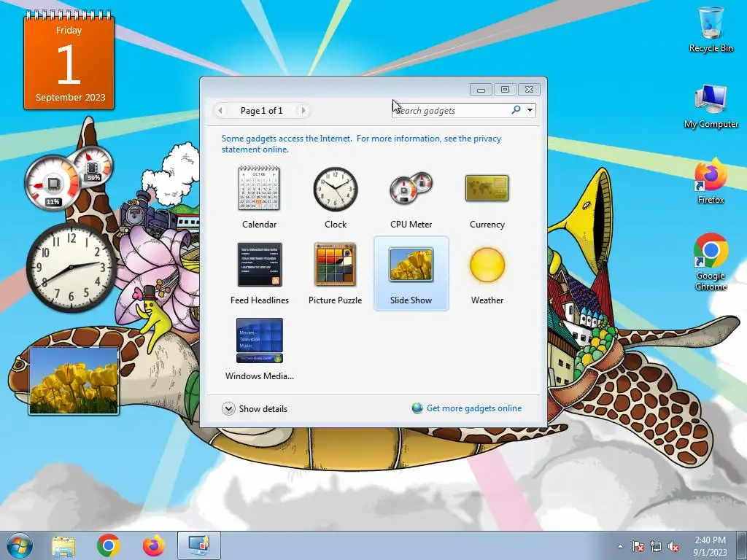Select the Clock gadget in gallery
747x560 pixels.
(x=336, y=189)
